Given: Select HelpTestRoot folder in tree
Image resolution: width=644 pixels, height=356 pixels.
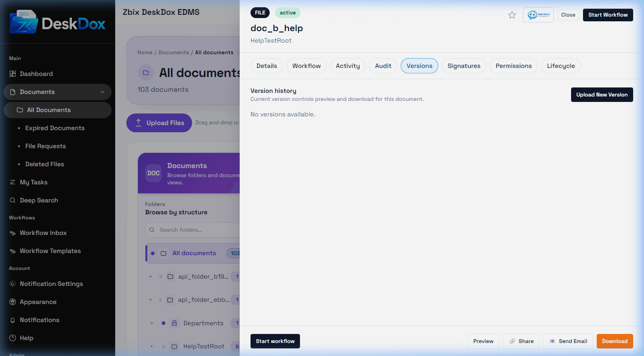Looking at the screenshot, I should (x=193, y=346).
